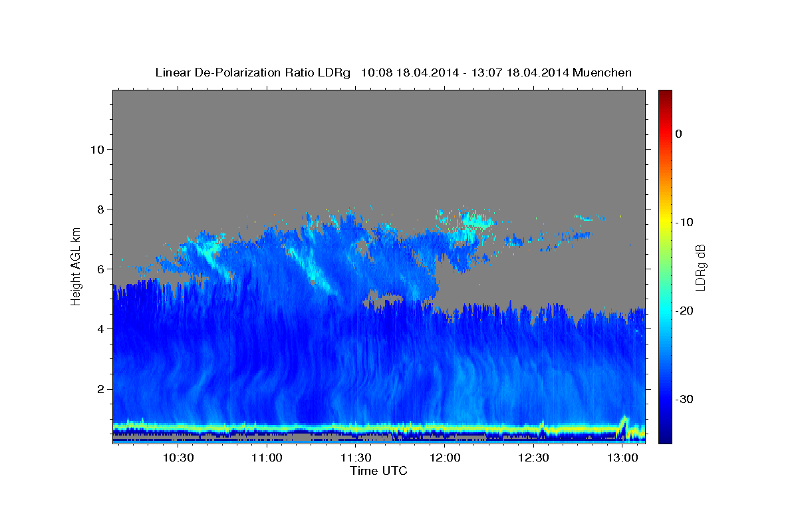Click the dark blue bottom of the colorbar
This screenshot has width=798, height=532.
tap(664, 436)
